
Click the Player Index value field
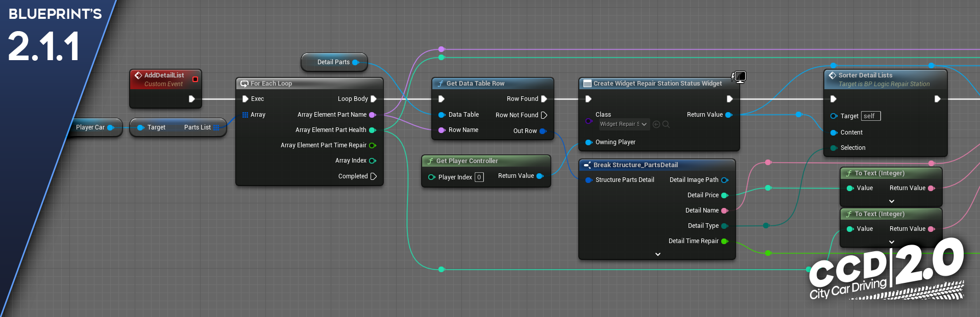[479, 177]
